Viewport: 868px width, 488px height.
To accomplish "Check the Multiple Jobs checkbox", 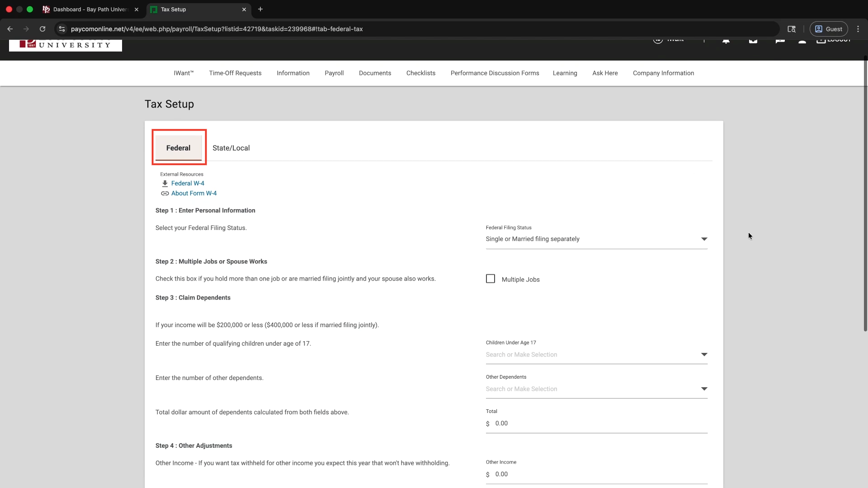I will tap(491, 279).
